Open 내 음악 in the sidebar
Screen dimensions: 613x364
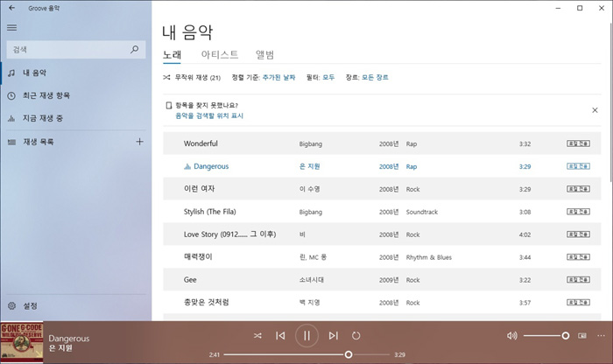76,73
